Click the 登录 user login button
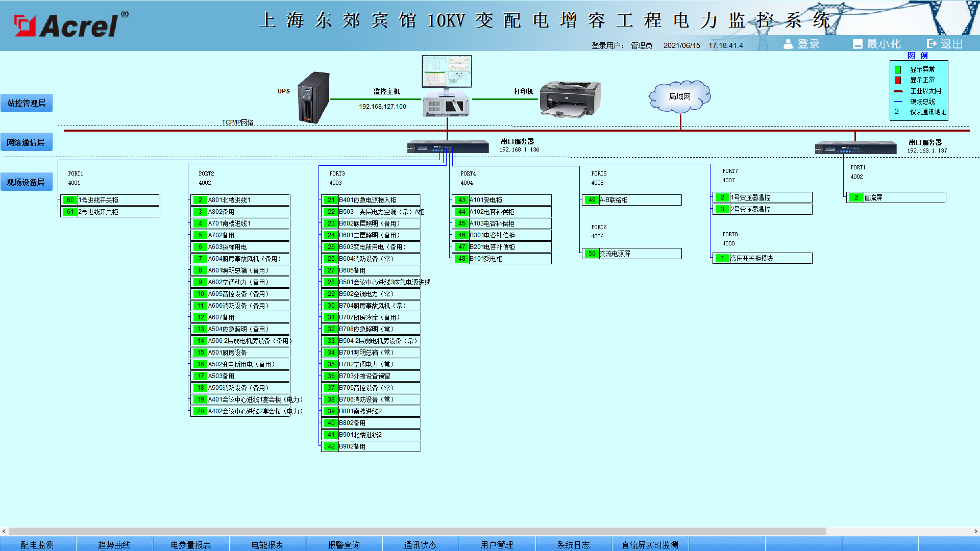The width and height of the screenshot is (980, 551). coord(802,44)
